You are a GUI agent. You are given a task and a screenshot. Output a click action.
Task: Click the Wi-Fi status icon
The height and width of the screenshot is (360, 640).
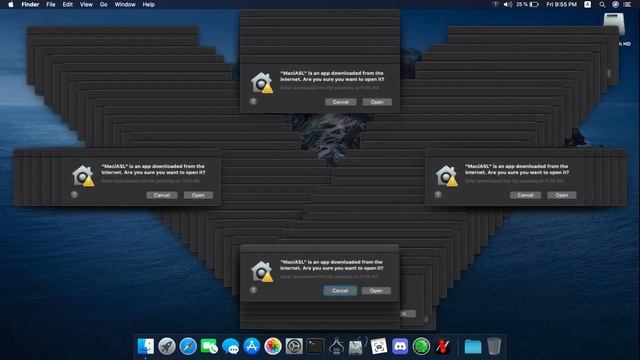click(x=496, y=4)
